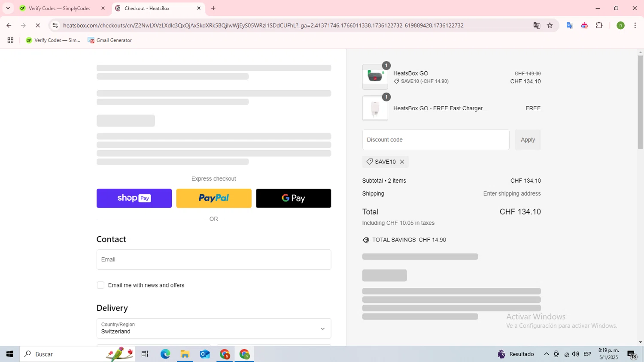Choose Google Pay express checkout
This screenshot has height=362, width=644.
pos(294,198)
